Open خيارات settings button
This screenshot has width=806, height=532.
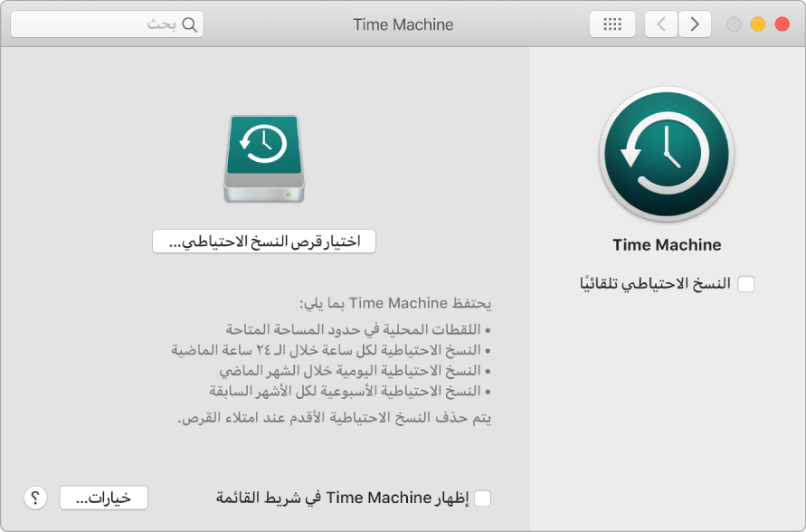pos(103,498)
